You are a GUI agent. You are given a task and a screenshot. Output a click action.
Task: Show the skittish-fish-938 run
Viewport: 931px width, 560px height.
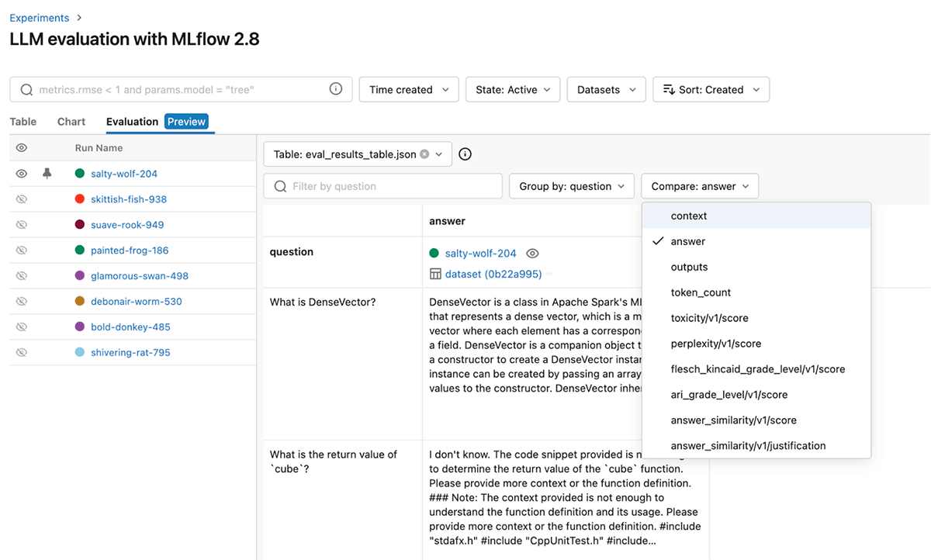coord(22,199)
